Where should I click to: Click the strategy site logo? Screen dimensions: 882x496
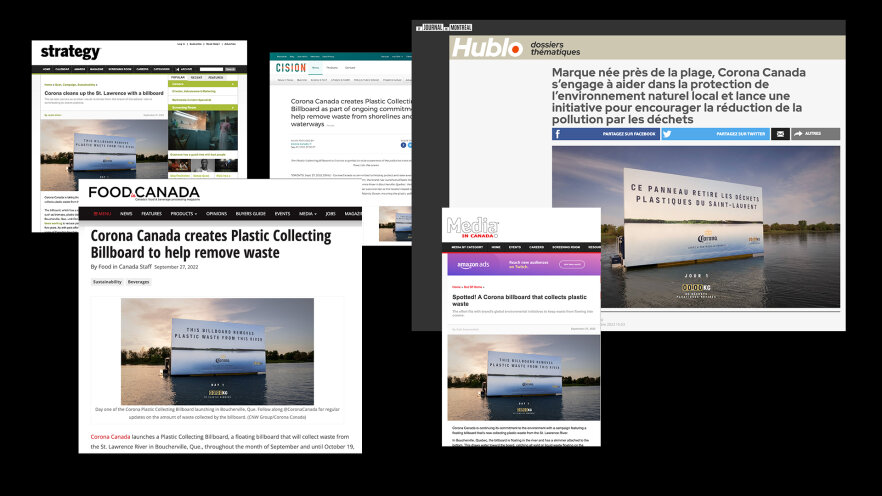(x=70, y=52)
